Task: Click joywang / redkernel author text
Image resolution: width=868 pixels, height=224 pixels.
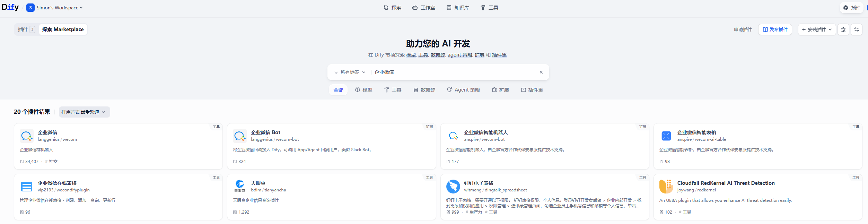Action: [x=696, y=190]
